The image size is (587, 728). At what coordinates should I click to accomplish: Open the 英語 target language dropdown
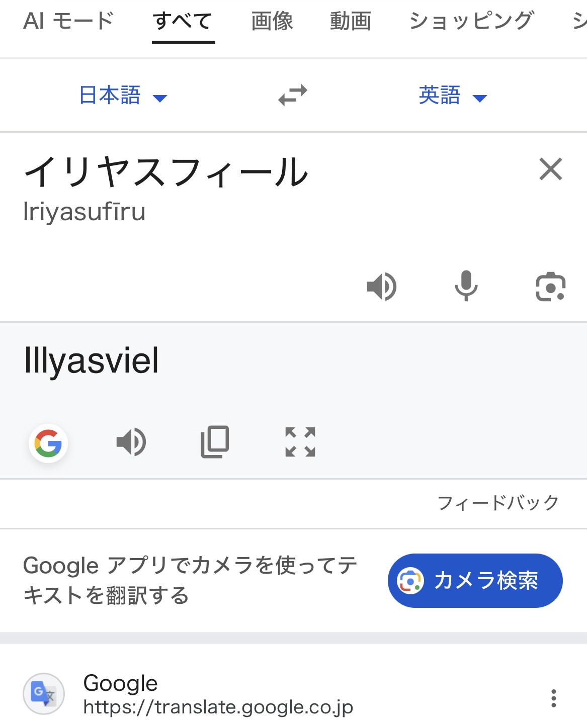coord(452,96)
